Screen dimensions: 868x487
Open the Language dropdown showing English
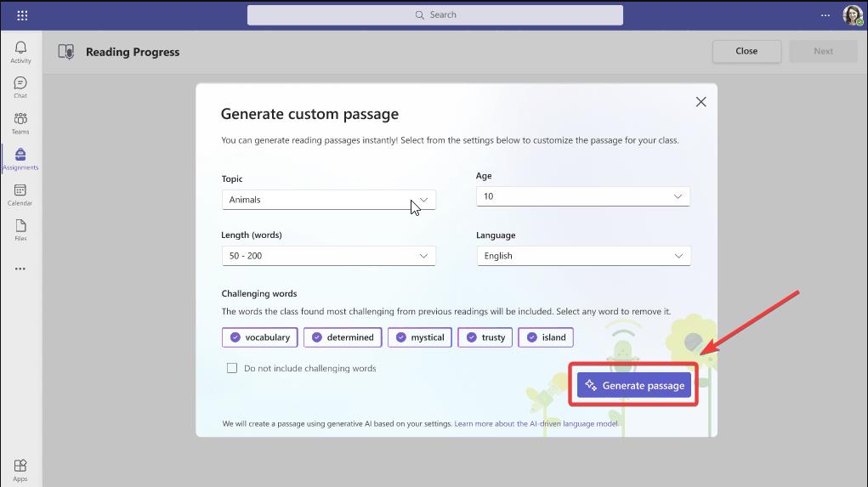pos(583,256)
